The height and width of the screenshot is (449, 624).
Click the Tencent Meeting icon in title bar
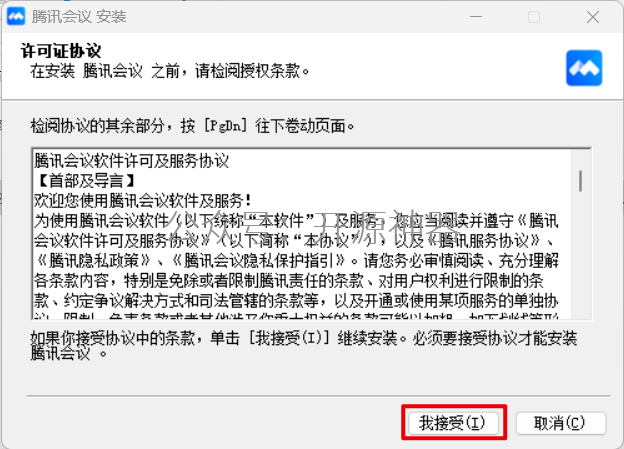(16, 17)
